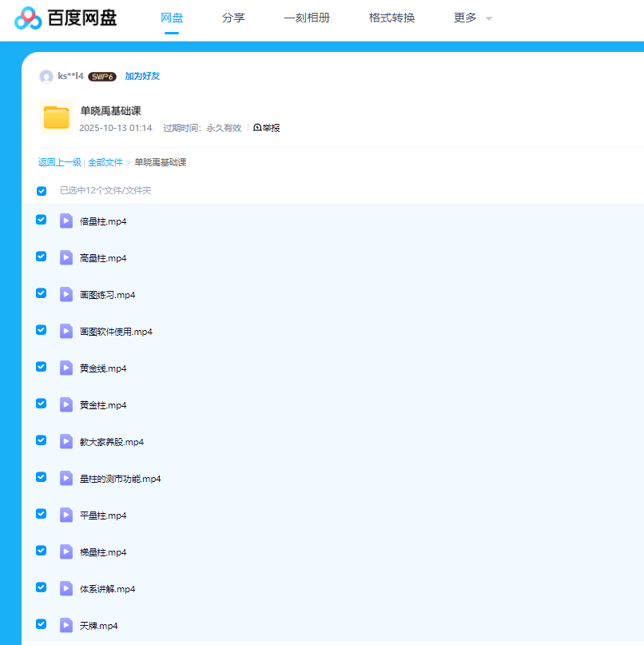This screenshot has width=644, height=645.
Task: Open the yellow folder 单晓禹基础课
Action: point(56,118)
